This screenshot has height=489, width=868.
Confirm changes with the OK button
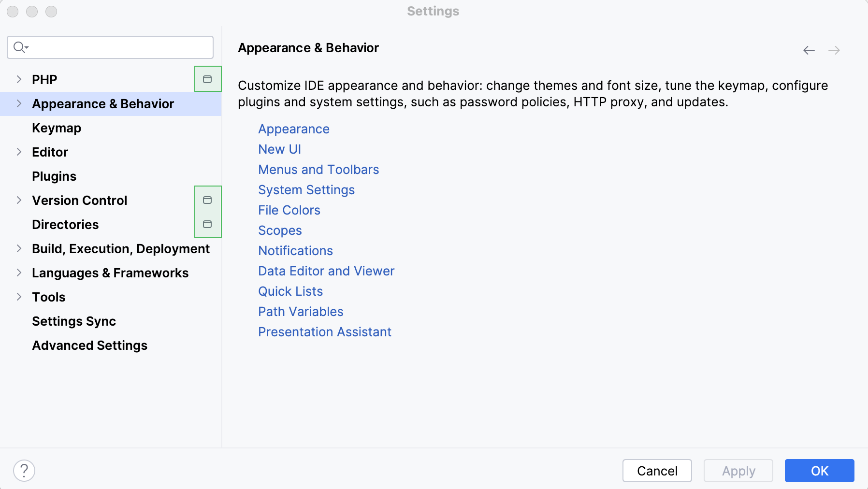pos(819,470)
